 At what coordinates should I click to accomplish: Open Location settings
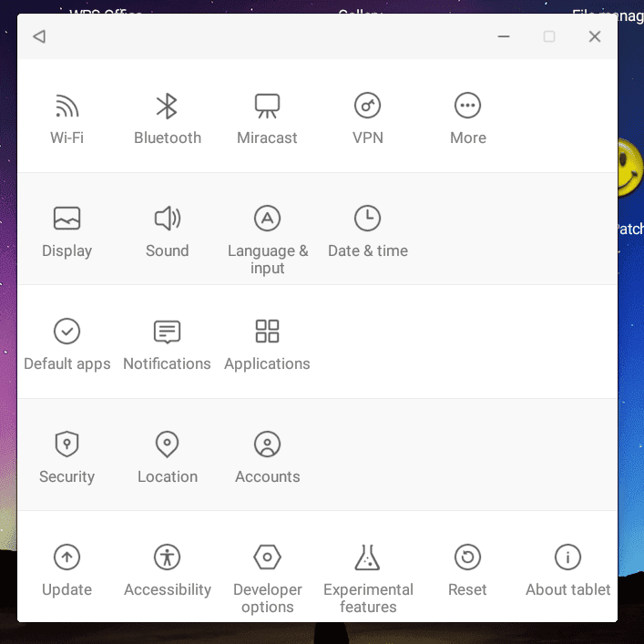click(168, 457)
